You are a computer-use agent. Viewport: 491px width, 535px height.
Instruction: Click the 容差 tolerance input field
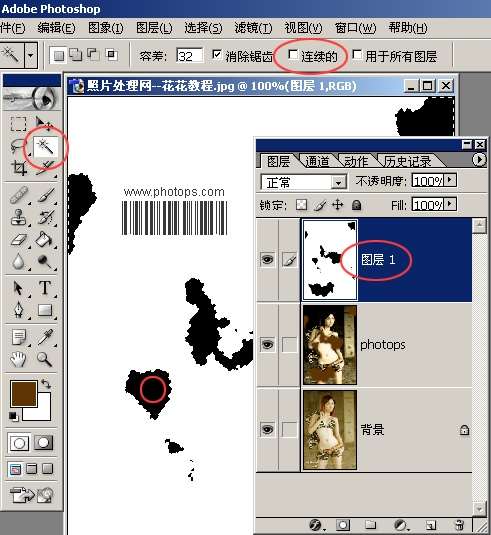(190, 56)
